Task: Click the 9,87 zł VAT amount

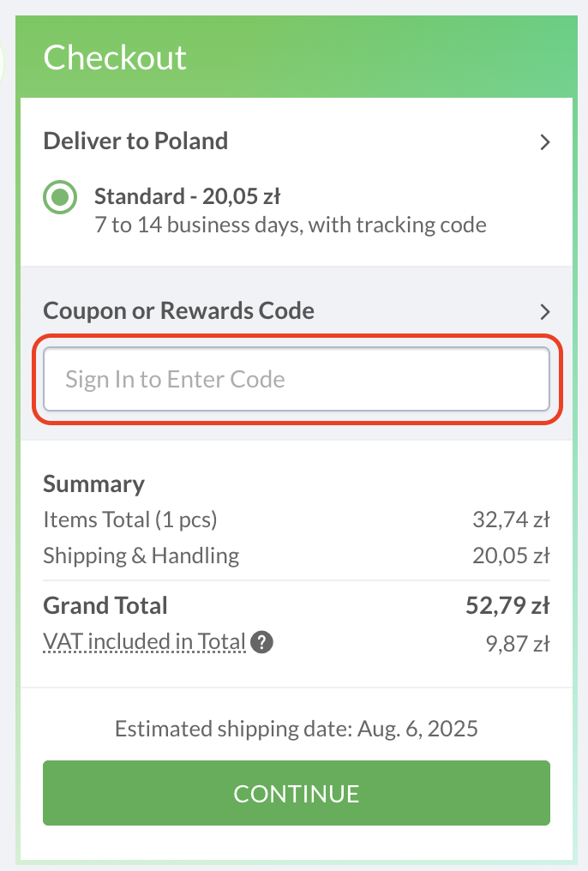Action: [x=518, y=643]
